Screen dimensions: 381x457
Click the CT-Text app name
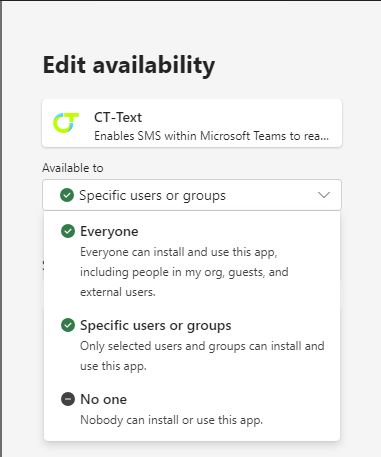[118, 117]
